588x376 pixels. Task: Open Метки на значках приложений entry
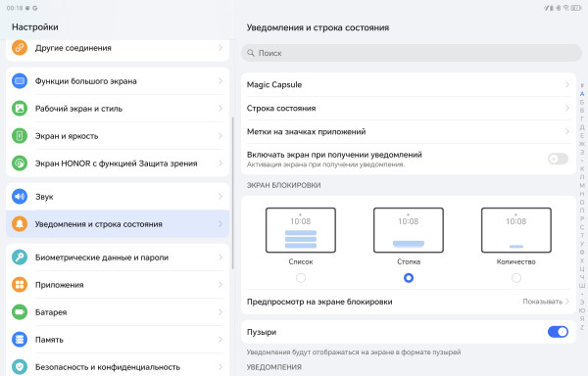click(x=409, y=131)
